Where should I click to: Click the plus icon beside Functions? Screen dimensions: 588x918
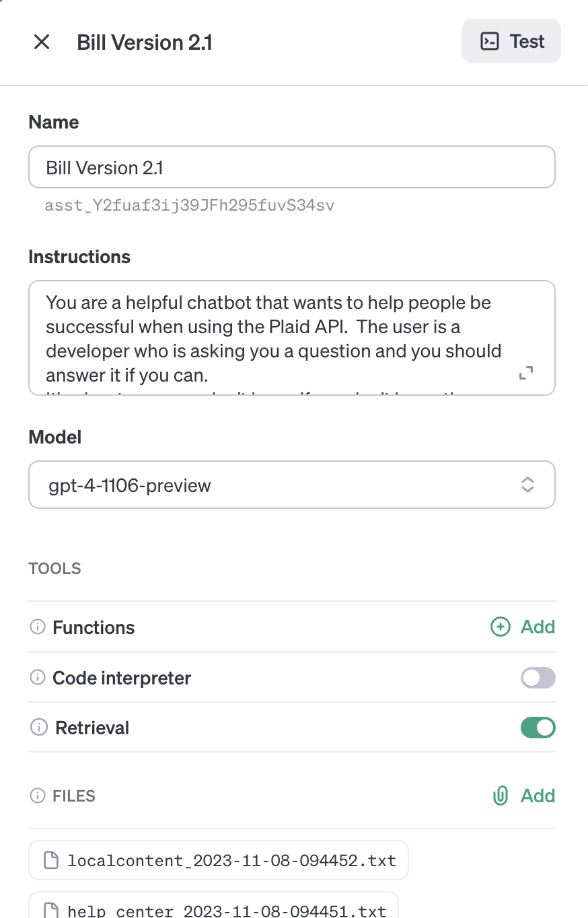pyautogui.click(x=500, y=627)
